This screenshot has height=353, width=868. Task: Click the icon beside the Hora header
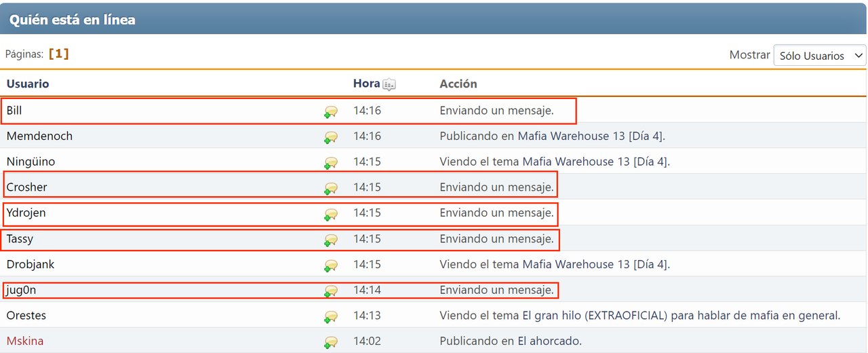pos(389,84)
